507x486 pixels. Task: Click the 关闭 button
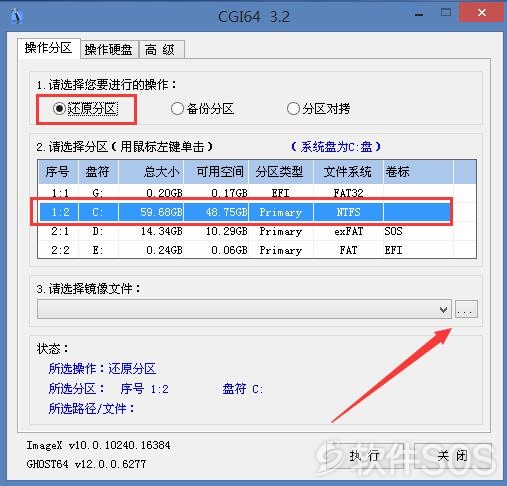[x=452, y=456]
